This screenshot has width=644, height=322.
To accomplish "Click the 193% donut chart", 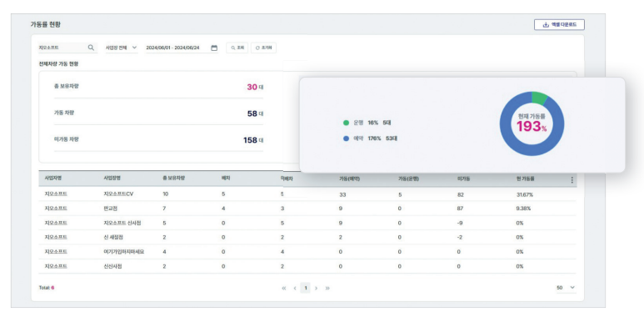I will tap(532, 123).
